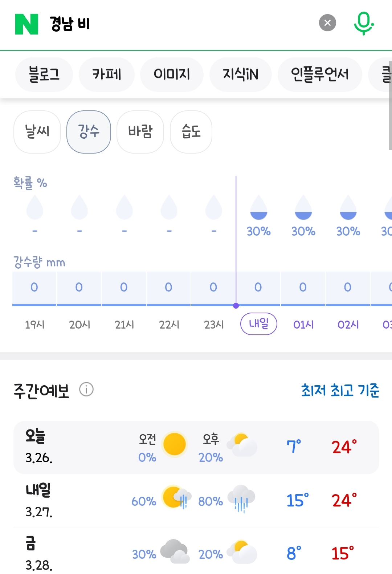This screenshot has width=392, height=574.
Task: Tap the voice search microphone icon
Action: pyautogui.click(x=364, y=23)
